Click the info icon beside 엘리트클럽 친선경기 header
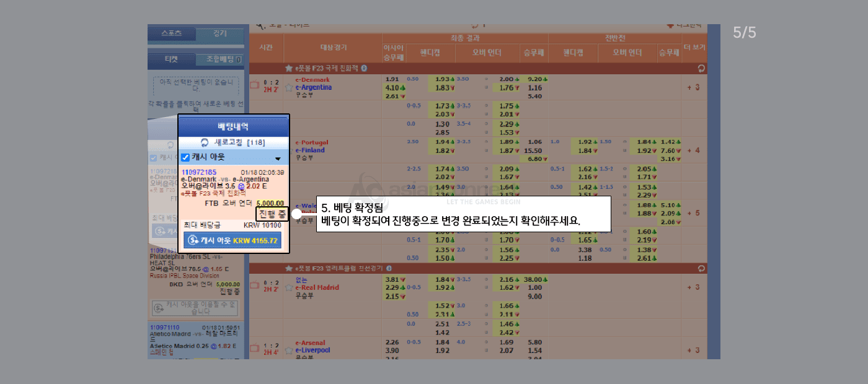The image size is (868, 384). point(389,269)
